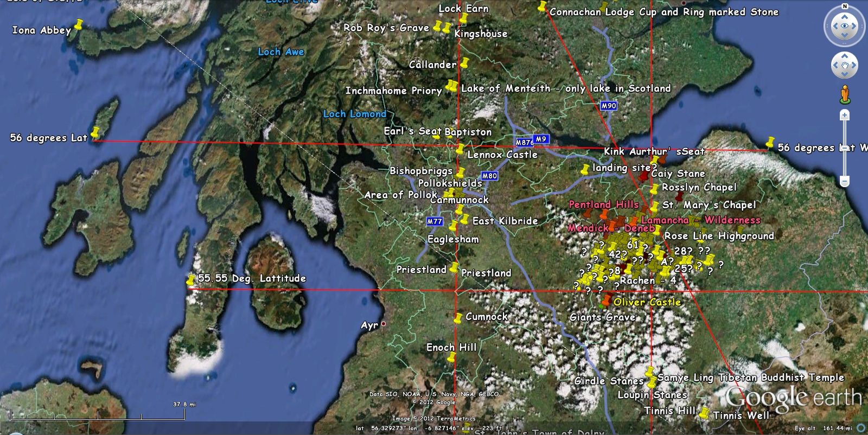
Task: Select the Kingshouse label
Action: coord(481,34)
